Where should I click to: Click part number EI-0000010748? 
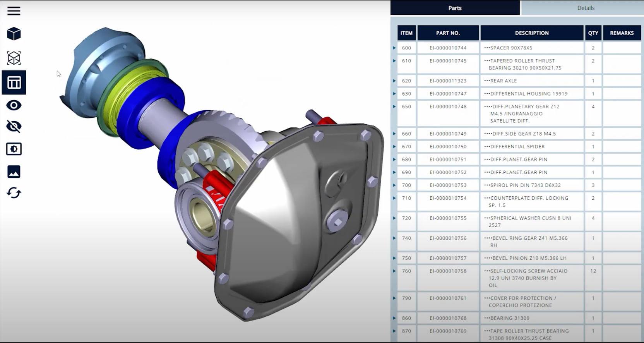tap(448, 106)
